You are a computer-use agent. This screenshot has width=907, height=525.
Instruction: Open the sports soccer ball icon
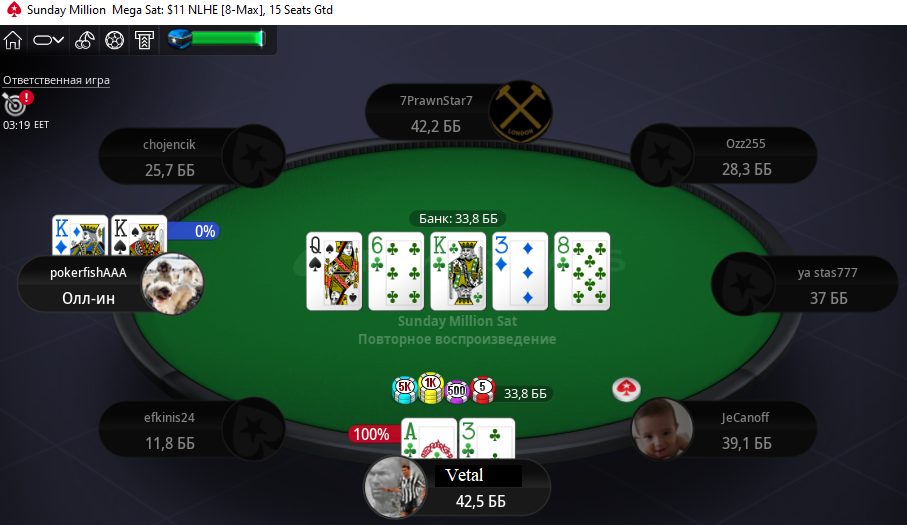pos(115,40)
